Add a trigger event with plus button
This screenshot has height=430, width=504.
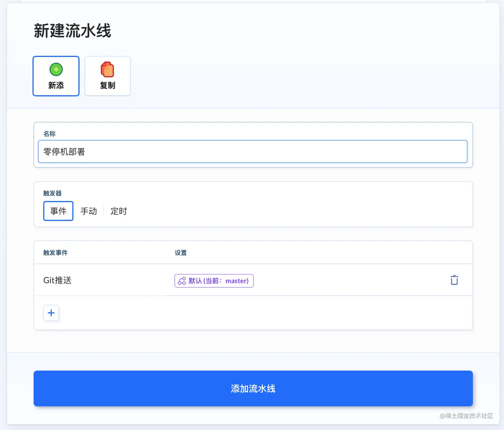tap(51, 313)
